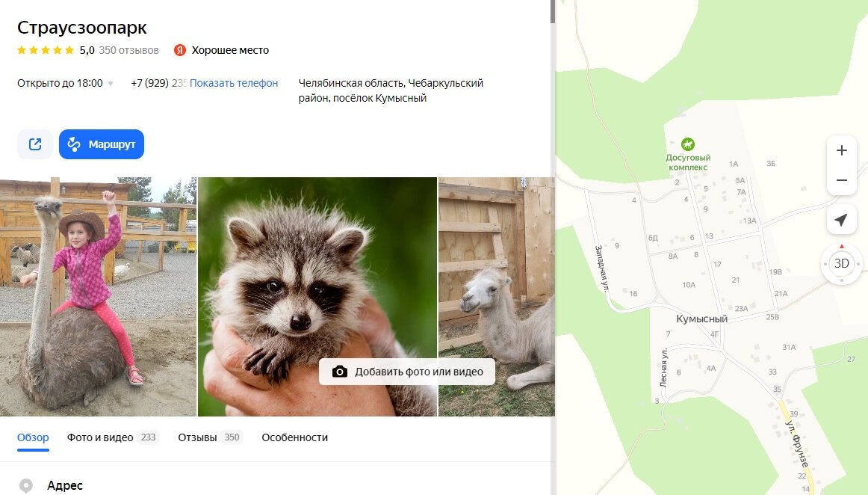Click the Досуговый комплекс map marker
The image size is (868, 495).
click(x=687, y=144)
